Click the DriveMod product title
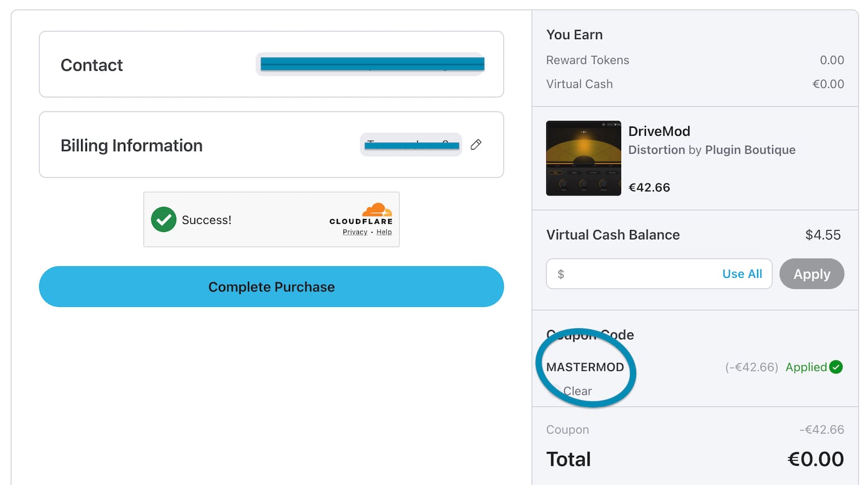868x485 pixels. [x=659, y=131]
